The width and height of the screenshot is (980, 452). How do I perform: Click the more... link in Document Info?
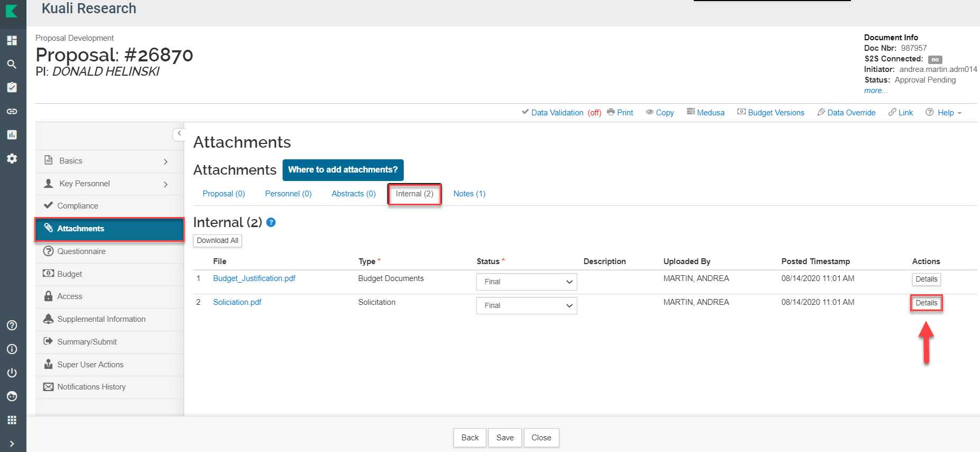coord(876,91)
